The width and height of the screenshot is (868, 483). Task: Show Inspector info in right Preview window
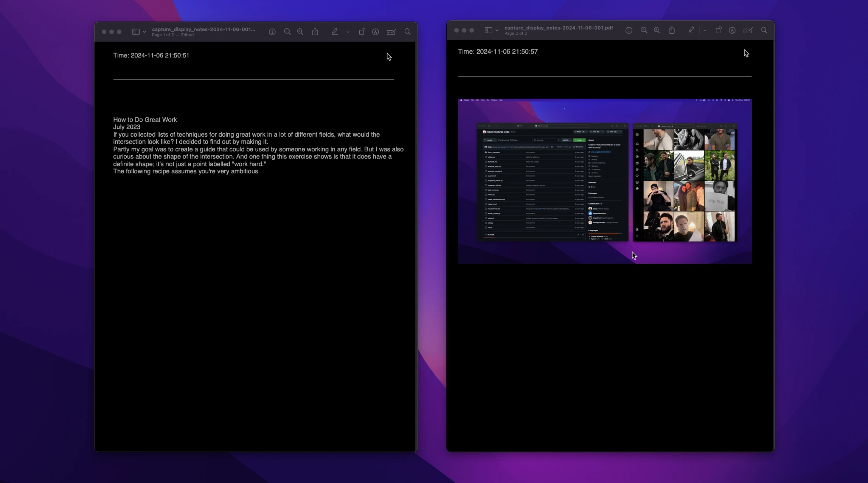pyautogui.click(x=629, y=30)
